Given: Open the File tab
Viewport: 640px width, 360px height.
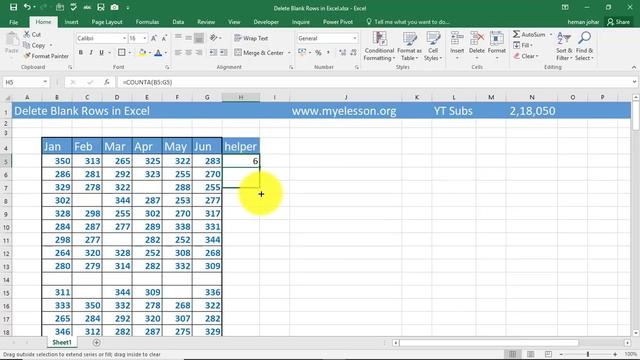Looking at the screenshot, I should tap(13, 22).
